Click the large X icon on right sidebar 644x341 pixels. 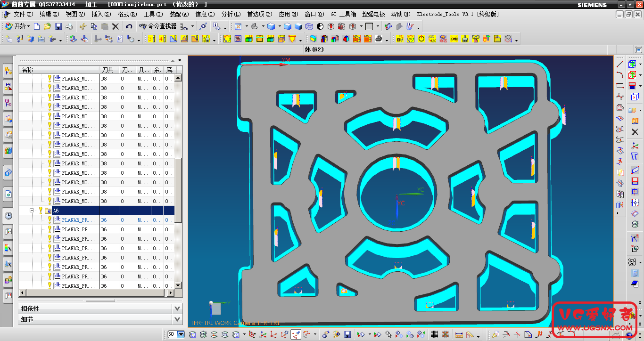[635, 132]
